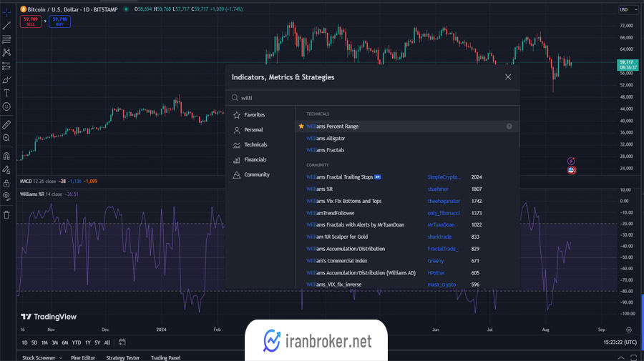This screenshot has width=644, height=361.
Task: Set chart range to 6M
Action: (65, 342)
